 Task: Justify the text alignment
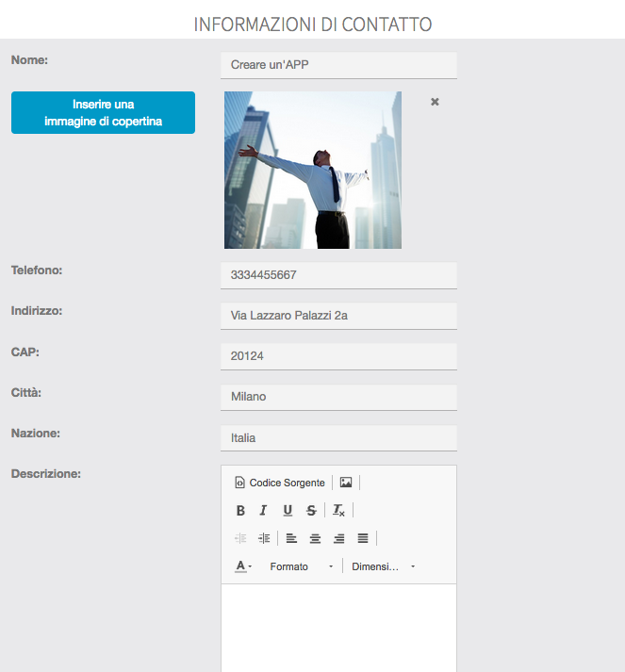coord(363,538)
